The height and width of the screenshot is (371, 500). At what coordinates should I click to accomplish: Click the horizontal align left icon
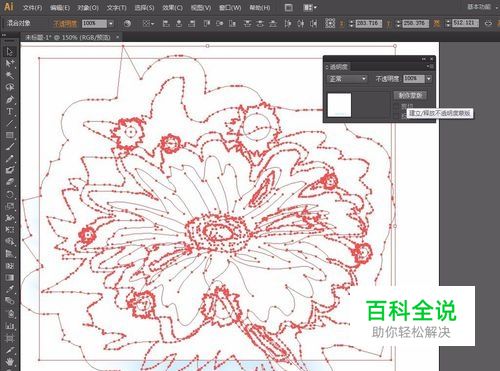pyautogui.click(x=166, y=23)
